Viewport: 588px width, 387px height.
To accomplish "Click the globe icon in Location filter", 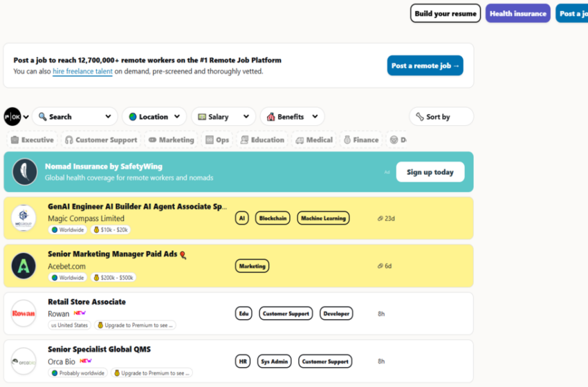I will (133, 117).
